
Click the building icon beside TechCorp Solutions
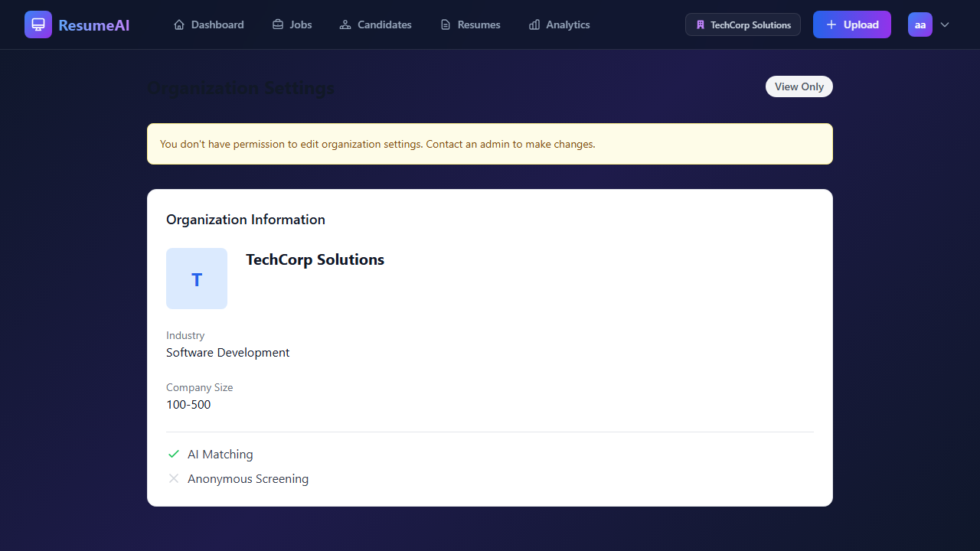tap(699, 24)
